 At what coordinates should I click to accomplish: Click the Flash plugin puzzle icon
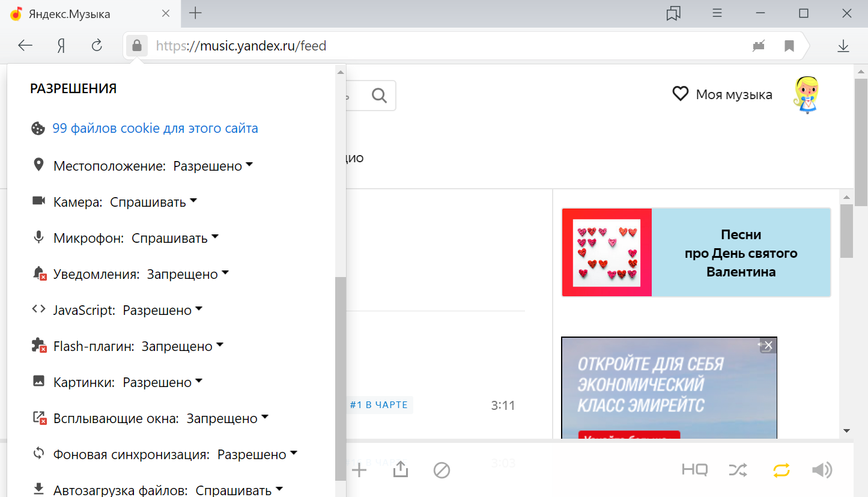pos(39,346)
